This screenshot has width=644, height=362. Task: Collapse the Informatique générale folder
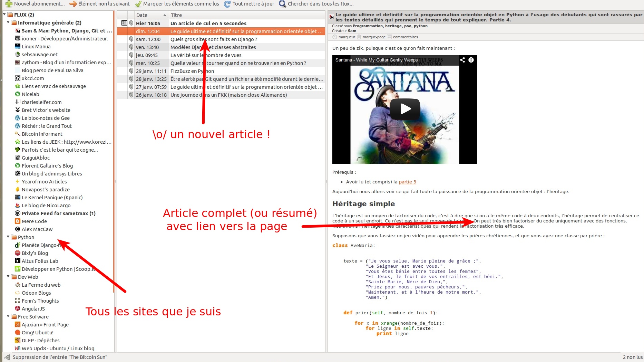8,22
